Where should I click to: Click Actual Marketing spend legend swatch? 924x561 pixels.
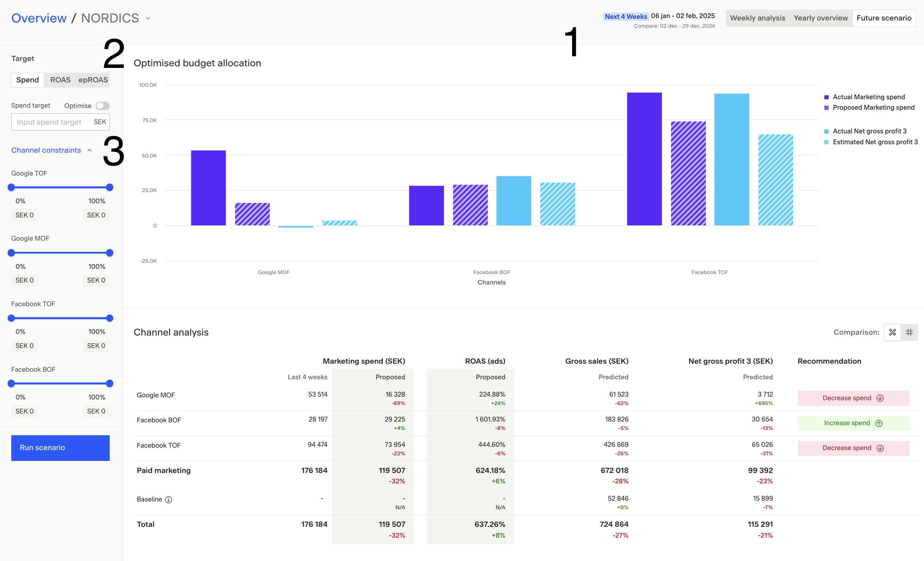[826, 97]
